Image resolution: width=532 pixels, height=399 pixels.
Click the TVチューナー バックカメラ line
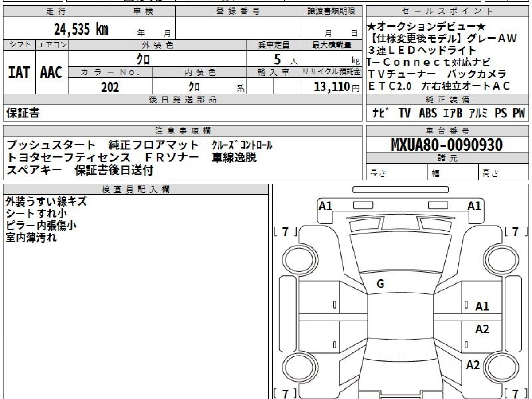click(x=437, y=74)
